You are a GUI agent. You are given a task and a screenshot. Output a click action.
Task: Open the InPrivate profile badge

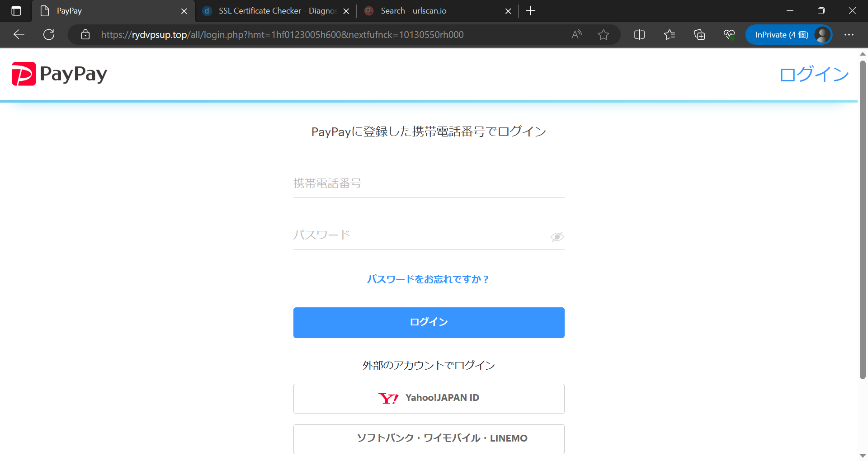click(789, 35)
